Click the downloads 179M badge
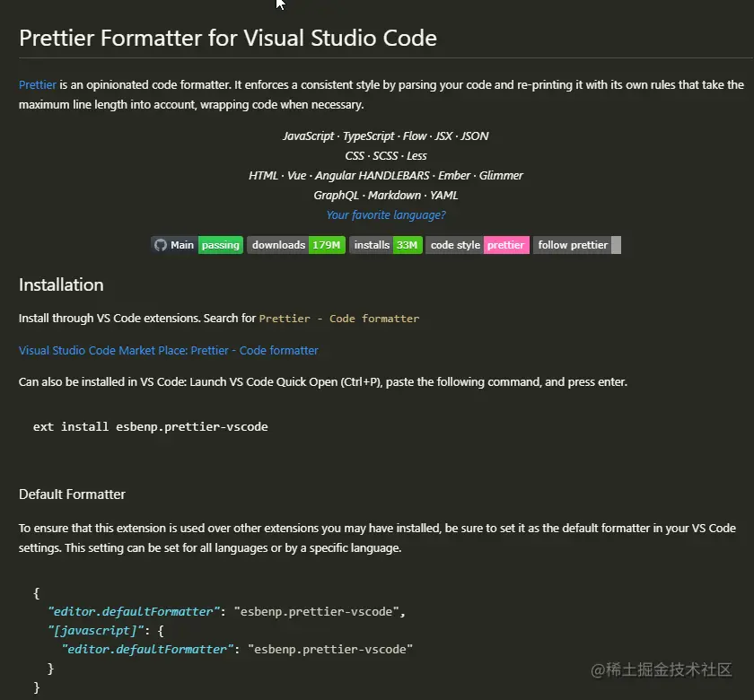This screenshot has height=700, width=754. click(x=296, y=245)
